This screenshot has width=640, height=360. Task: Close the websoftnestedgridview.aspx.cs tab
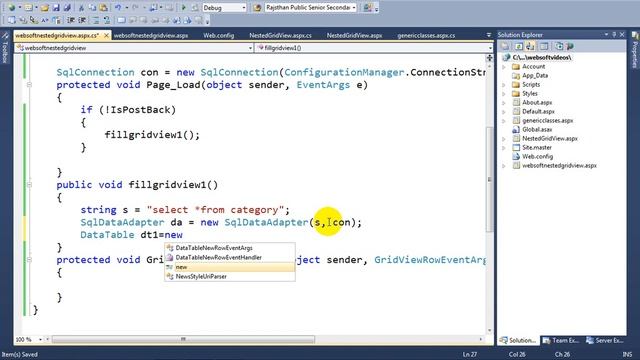106,36
